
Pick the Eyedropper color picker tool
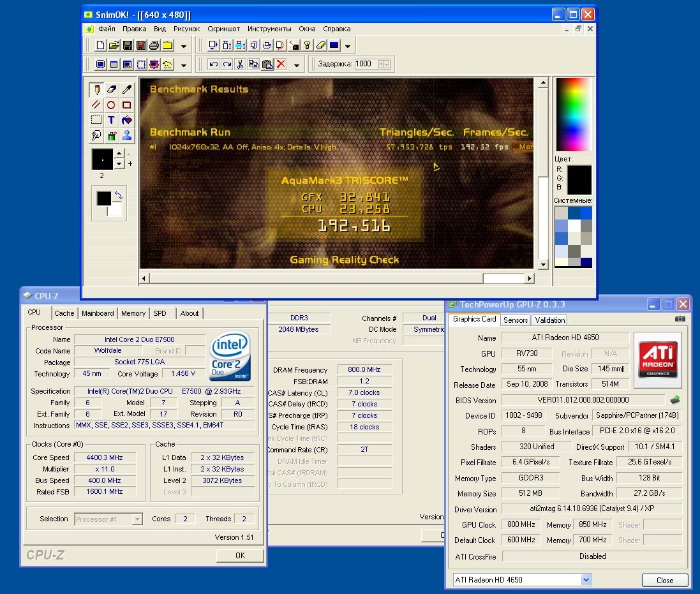127,90
